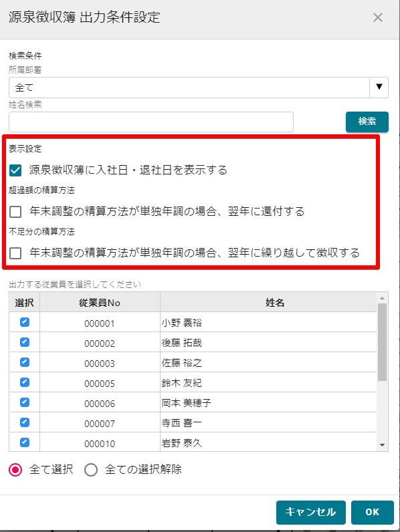This screenshot has height=532, width=400.
Task: Confirm with the OK button
Action: coord(372,512)
